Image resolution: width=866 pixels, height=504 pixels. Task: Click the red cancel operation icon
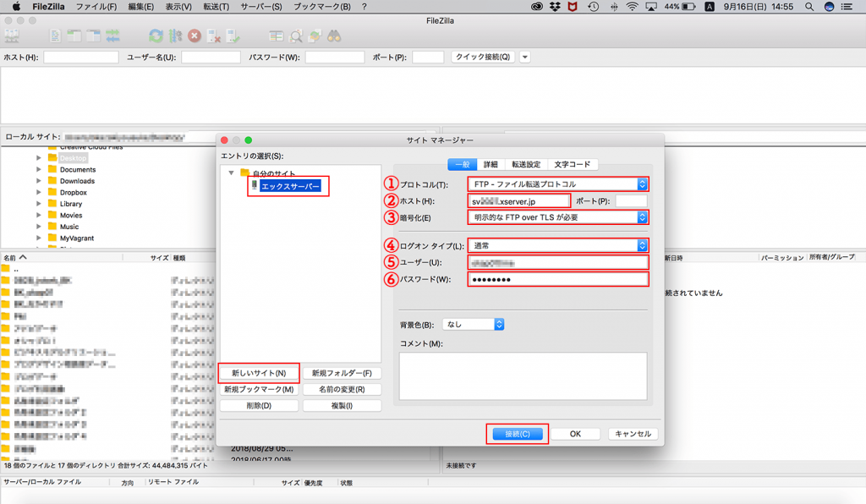[x=195, y=36]
